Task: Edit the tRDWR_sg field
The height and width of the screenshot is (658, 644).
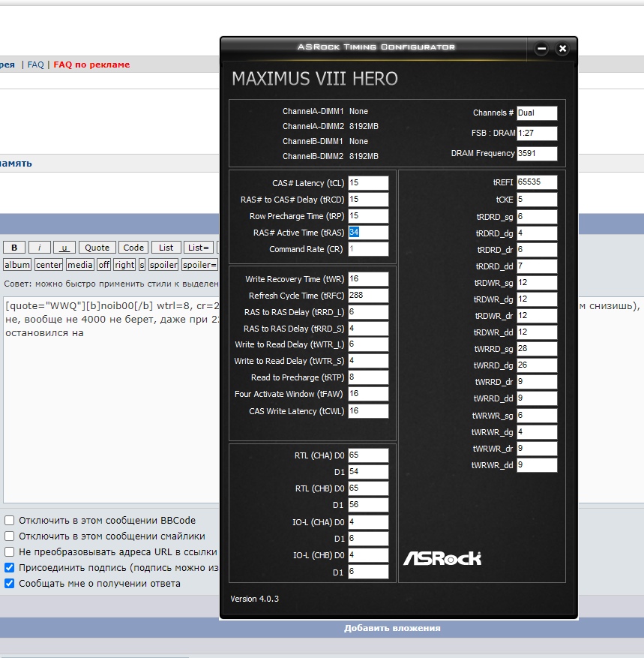Action: click(537, 282)
